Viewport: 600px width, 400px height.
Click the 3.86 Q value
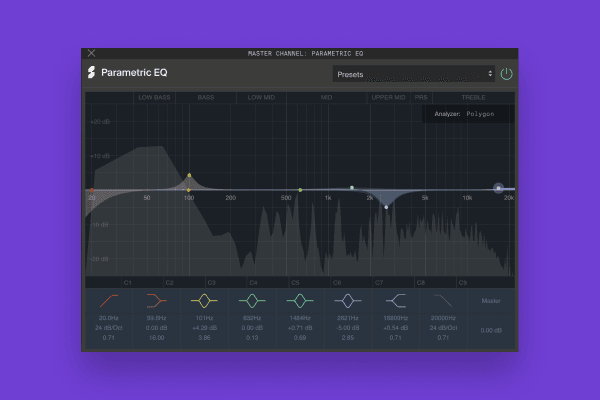tap(204, 338)
